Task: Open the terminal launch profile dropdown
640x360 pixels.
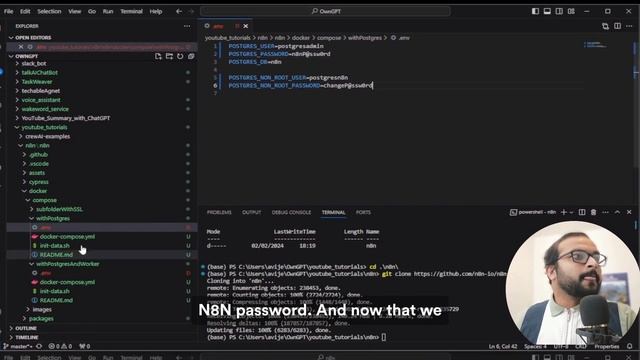Action: pos(571,212)
